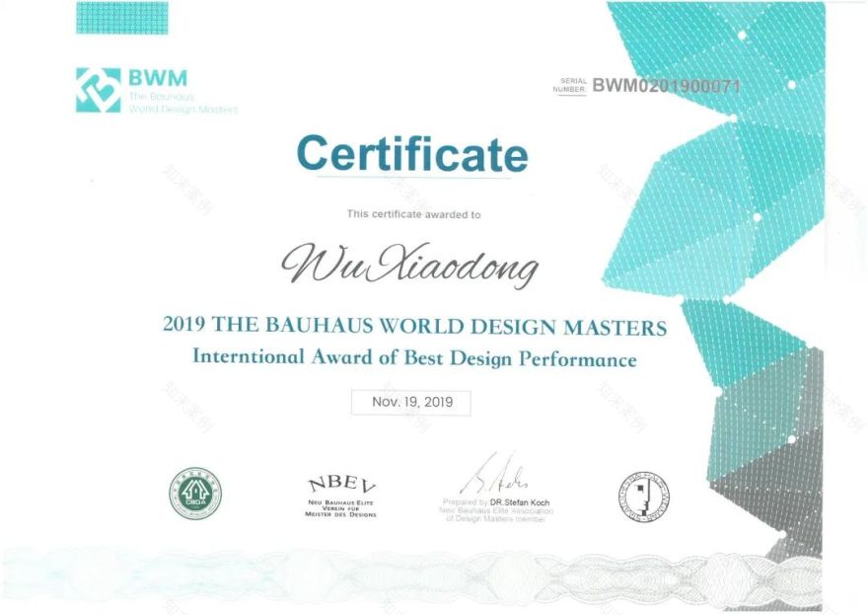Viewport: 868px width, 615px height.
Task: Click the circular Bauhaus face emblem
Action: click(x=643, y=495)
